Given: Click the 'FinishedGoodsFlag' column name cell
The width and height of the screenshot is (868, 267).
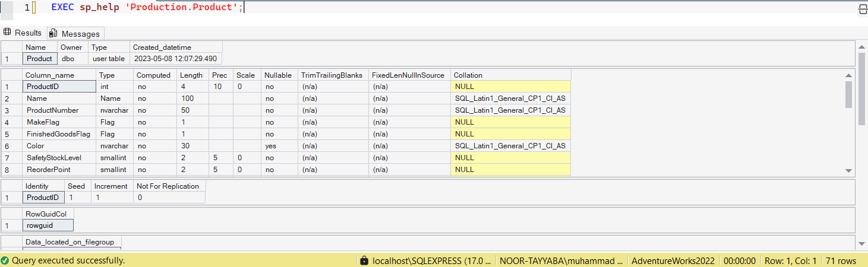Looking at the screenshot, I should (x=59, y=134).
